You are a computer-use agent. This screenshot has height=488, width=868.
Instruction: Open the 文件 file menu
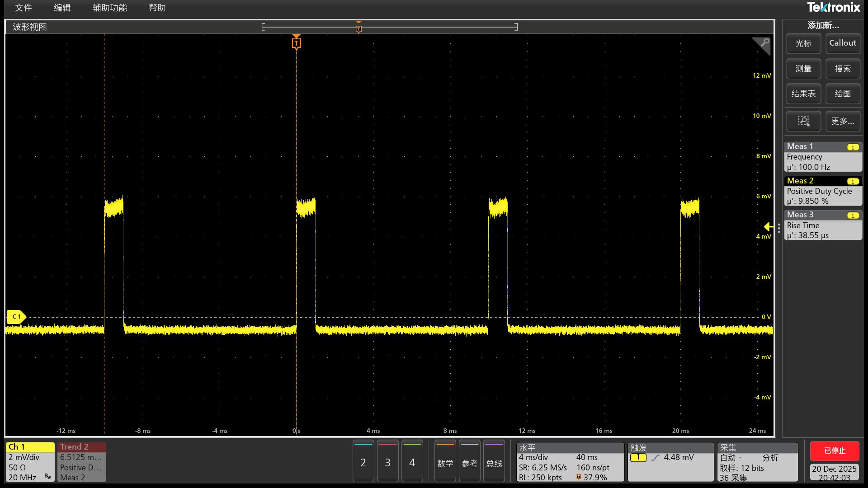(x=24, y=8)
